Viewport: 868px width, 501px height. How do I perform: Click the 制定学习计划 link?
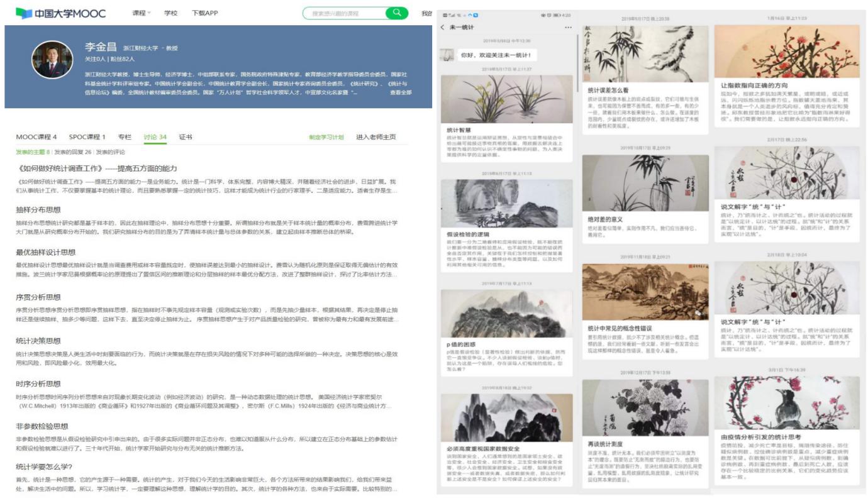tap(326, 137)
